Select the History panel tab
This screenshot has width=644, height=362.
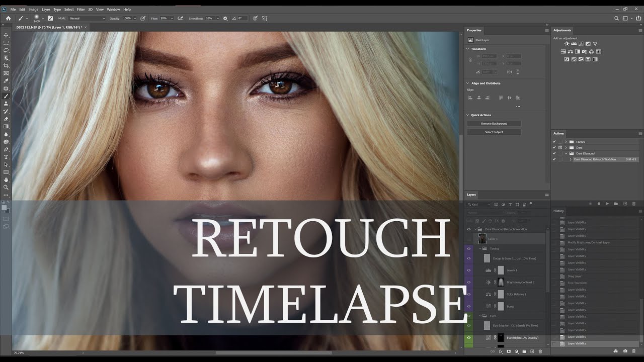point(558,211)
